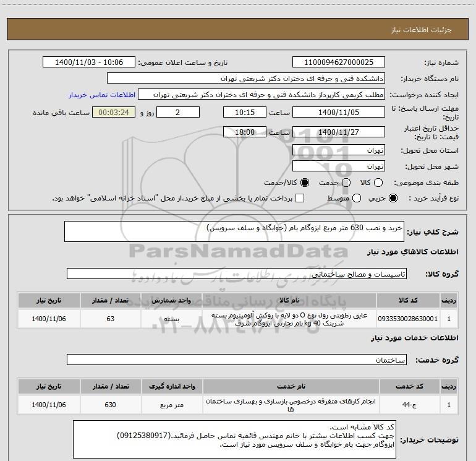Image resolution: width=476 pixels, height=461 pixels.
Task: Click the service code ج-44 cell
Action: 409,405
